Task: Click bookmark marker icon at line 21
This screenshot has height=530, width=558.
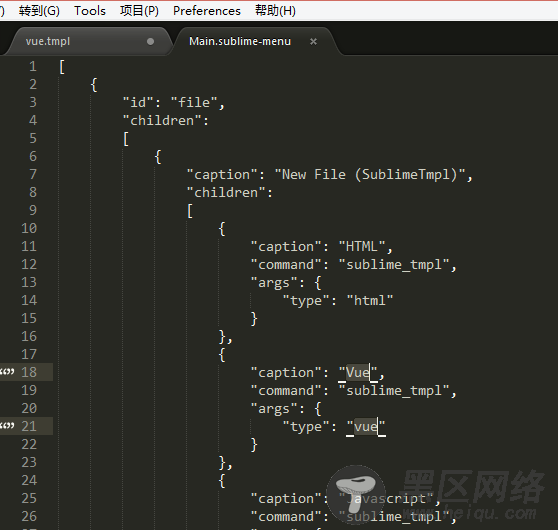Action: [7, 426]
